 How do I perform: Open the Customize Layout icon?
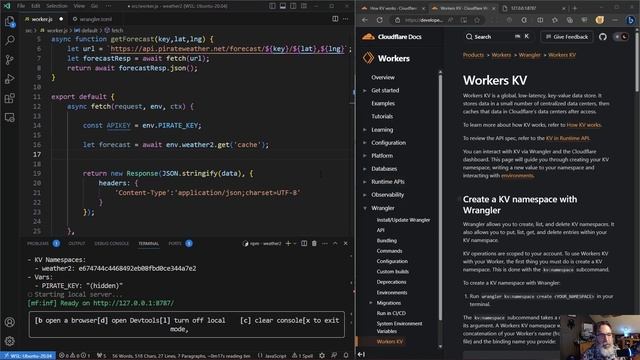pos(304,6)
